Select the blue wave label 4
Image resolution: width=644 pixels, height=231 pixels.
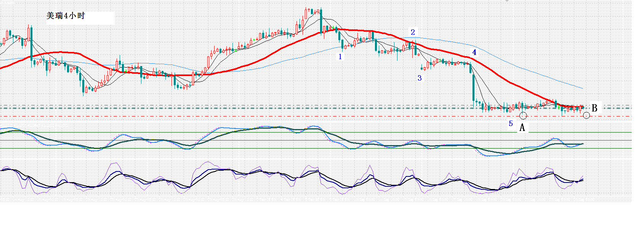tap(474, 52)
